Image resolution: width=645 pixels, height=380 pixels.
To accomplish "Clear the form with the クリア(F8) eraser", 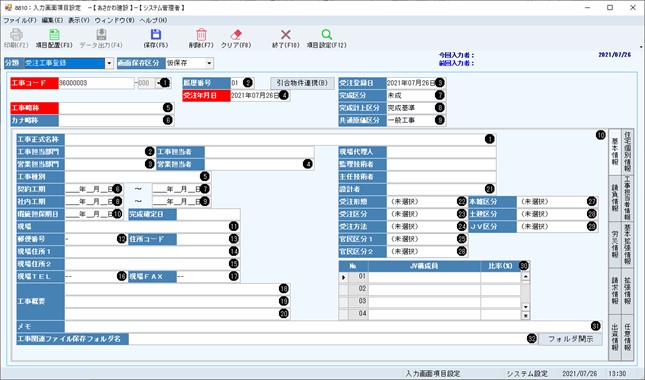I will (x=236, y=35).
